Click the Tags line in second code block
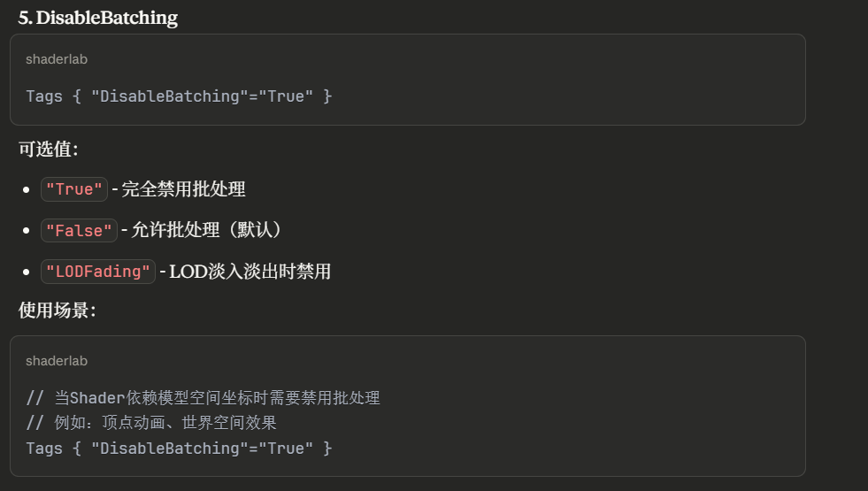This screenshot has width=868, height=491. click(x=179, y=449)
